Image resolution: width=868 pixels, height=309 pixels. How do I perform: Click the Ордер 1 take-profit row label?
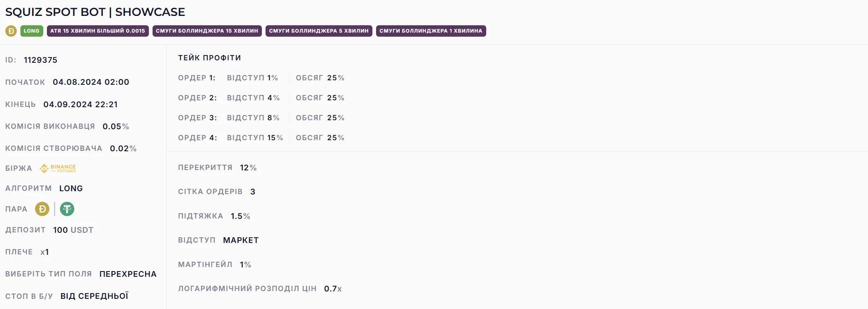pos(197,78)
